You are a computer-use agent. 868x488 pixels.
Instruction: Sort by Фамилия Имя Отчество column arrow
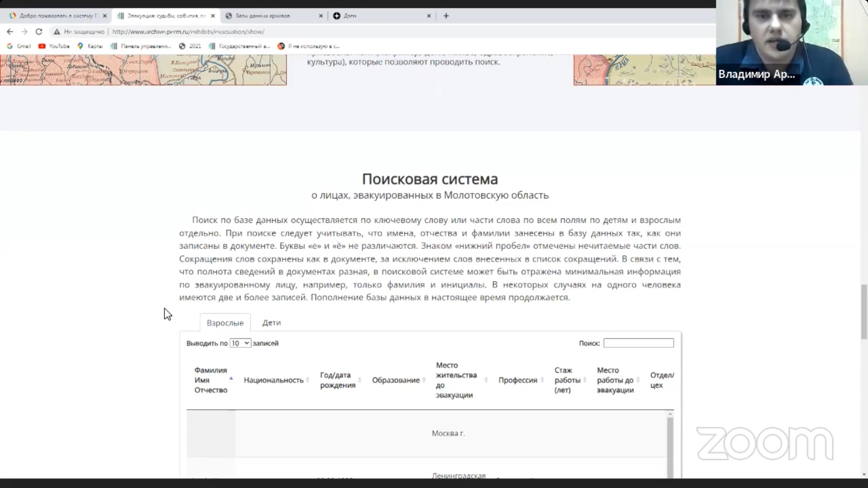(231, 379)
